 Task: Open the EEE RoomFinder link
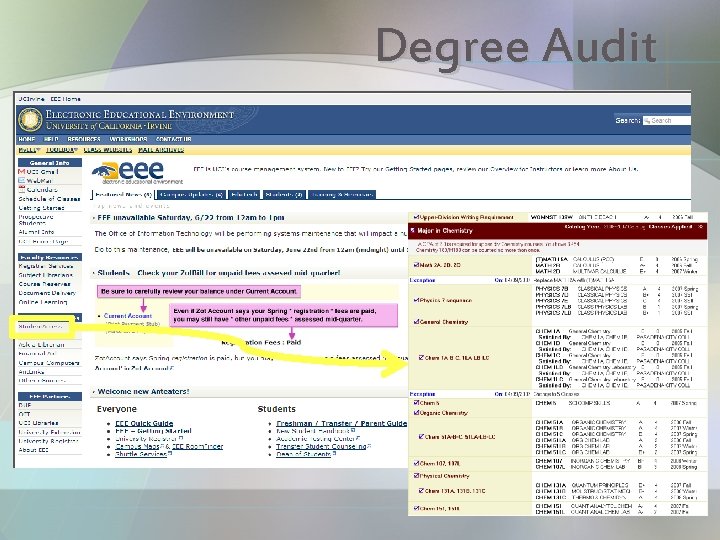(x=197, y=446)
